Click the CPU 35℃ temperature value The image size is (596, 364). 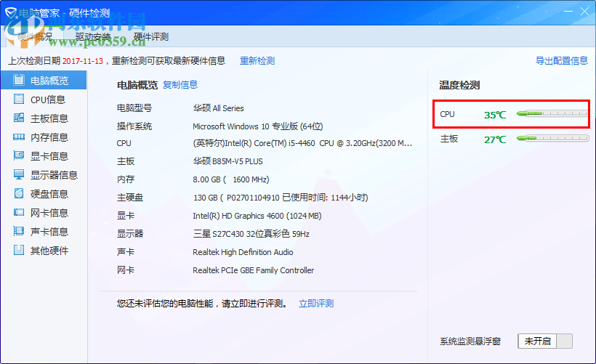(x=495, y=115)
